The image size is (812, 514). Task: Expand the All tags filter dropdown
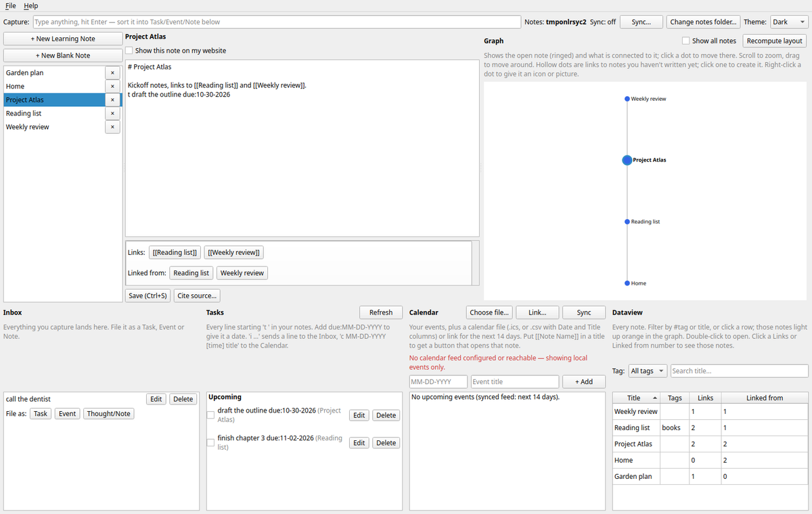pyautogui.click(x=648, y=371)
